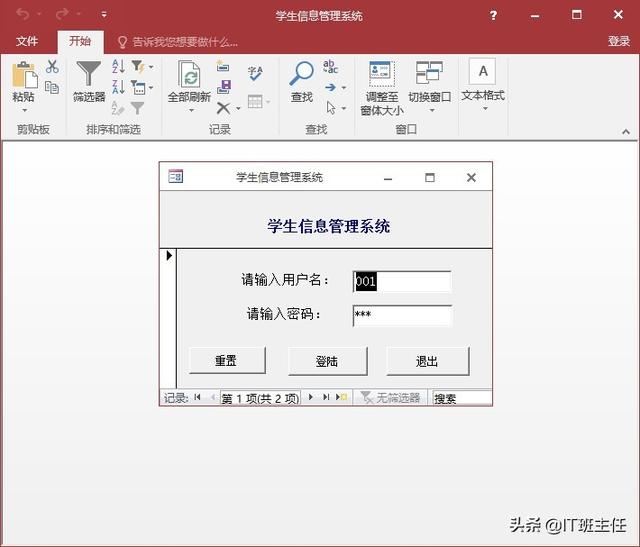Go to next record arrow
Screen dimensions: 640x547
[x=311, y=397]
